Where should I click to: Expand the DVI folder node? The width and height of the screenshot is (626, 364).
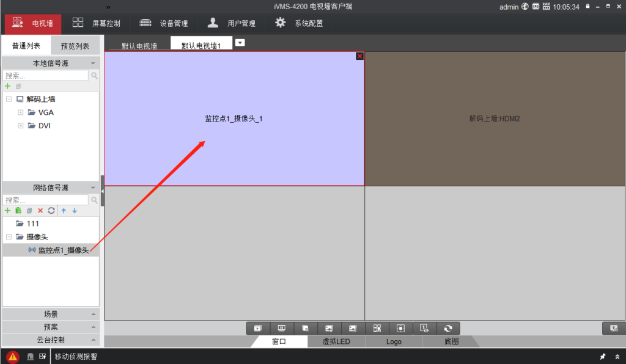[21, 126]
